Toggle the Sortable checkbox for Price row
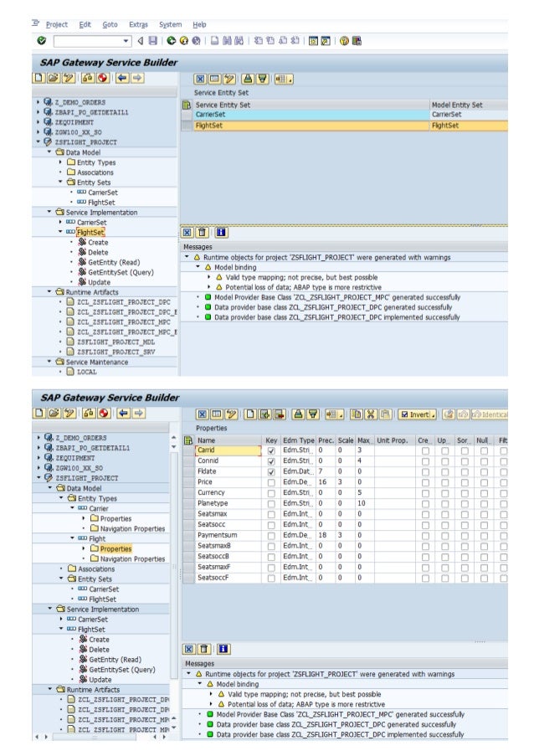The width and height of the screenshot is (534, 756). [x=465, y=482]
